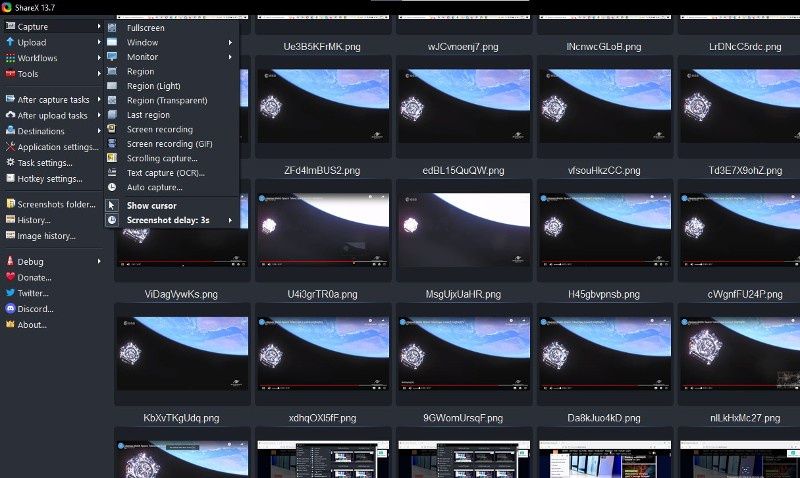Click the Donate heart icon
Viewport: 800px width, 478px height.
(10, 277)
